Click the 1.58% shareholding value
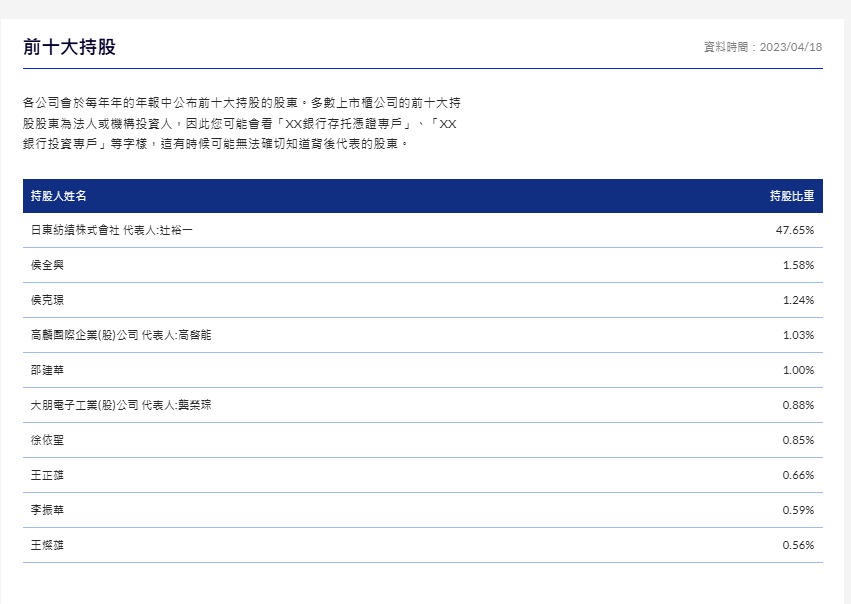The image size is (851, 604). click(x=798, y=265)
